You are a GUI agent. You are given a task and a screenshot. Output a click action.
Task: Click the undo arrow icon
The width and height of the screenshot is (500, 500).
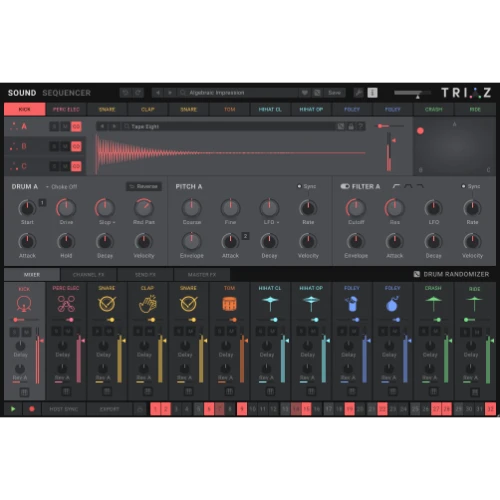(125, 93)
